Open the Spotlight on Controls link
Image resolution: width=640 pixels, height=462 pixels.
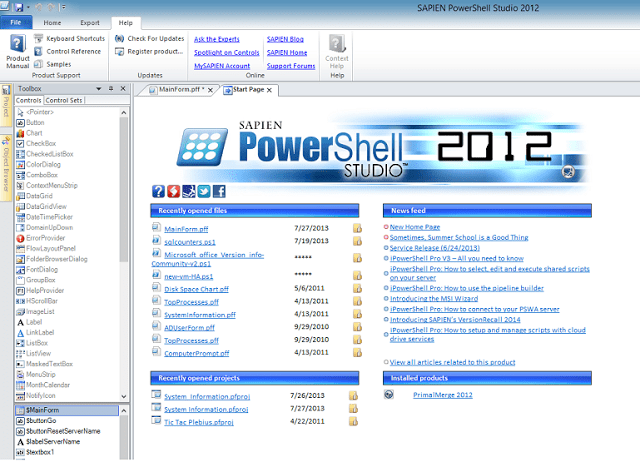click(x=227, y=53)
